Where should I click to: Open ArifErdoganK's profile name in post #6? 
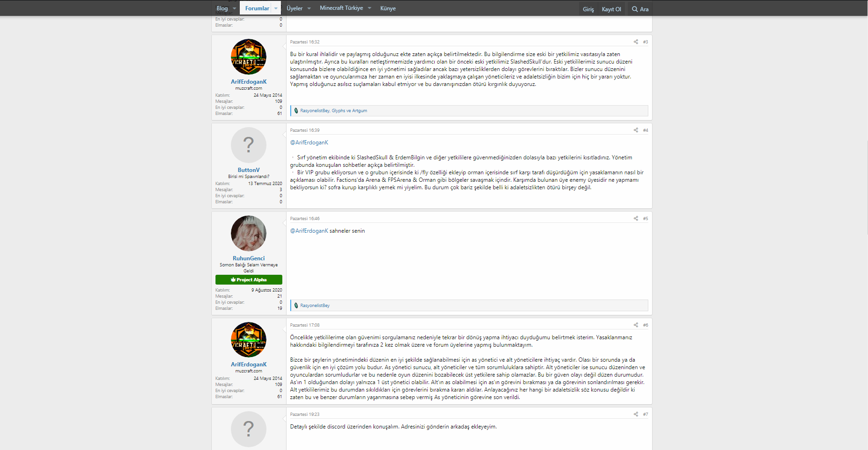click(x=249, y=364)
